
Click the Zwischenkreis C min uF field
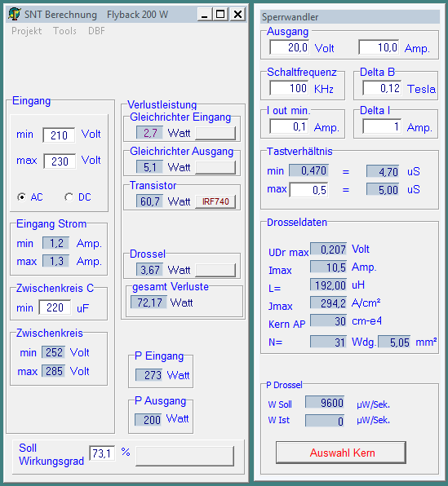(55, 307)
